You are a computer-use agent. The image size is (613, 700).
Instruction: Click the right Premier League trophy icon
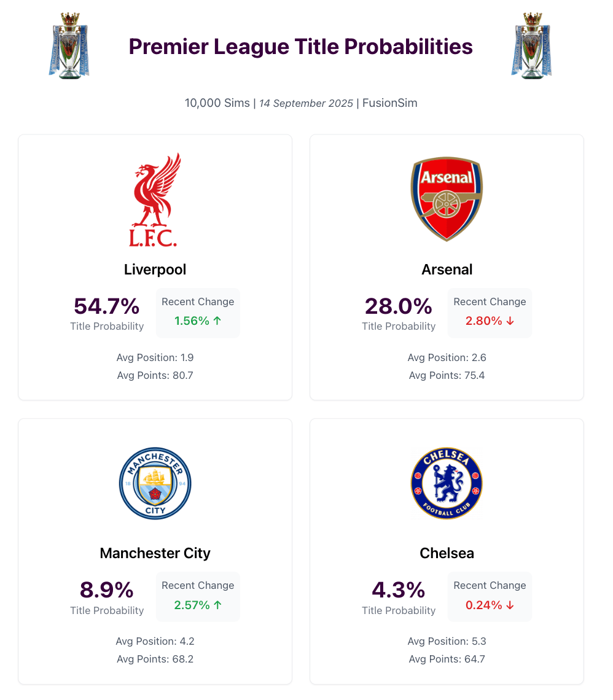[531, 46]
